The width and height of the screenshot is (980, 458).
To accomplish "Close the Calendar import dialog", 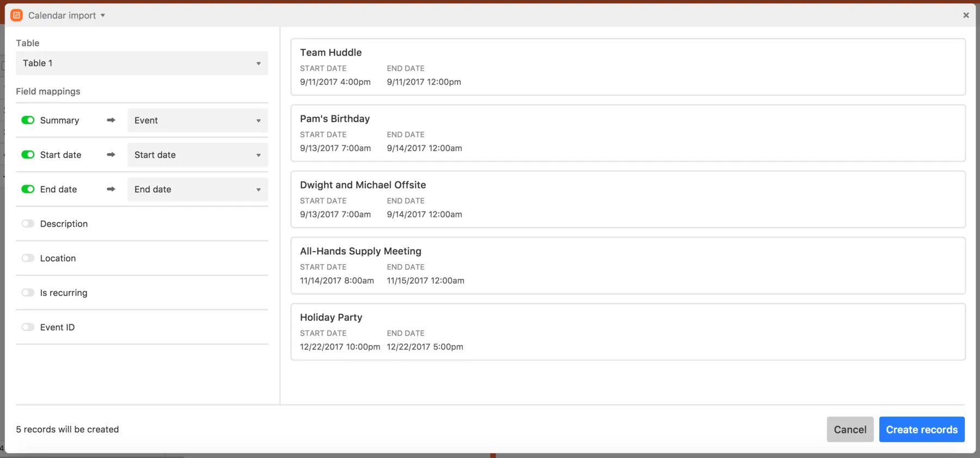I will (x=966, y=15).
